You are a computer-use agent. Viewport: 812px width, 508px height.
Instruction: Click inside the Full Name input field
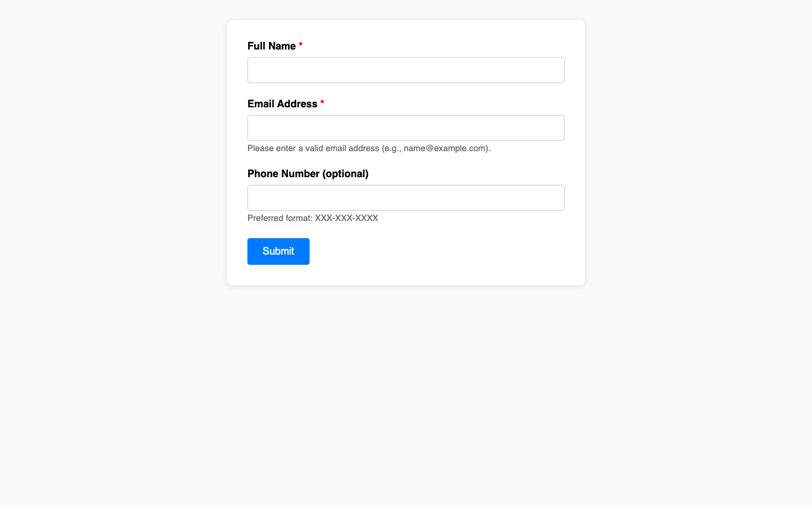406,70
